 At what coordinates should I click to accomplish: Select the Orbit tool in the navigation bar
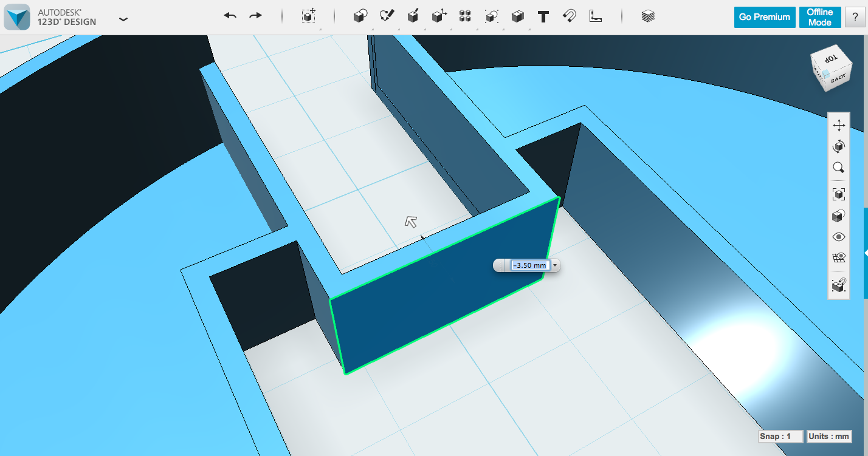point(838,146)
